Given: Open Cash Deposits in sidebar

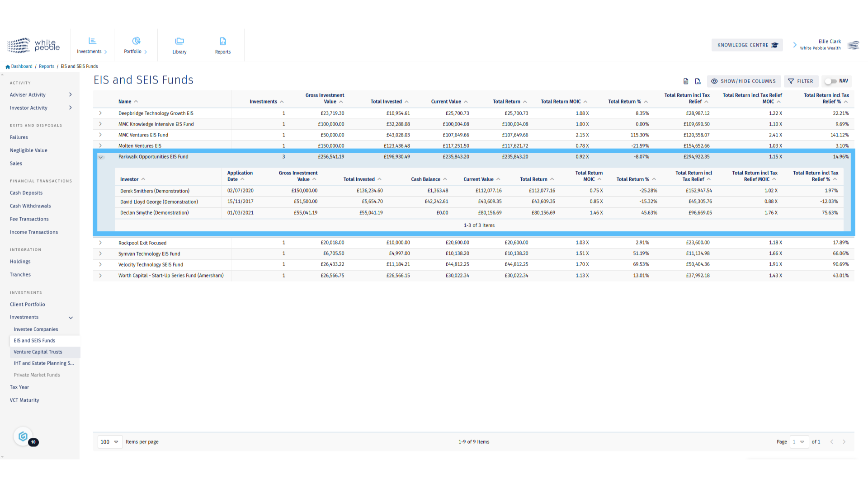Looking at the screenshot, I should point(26,193).
